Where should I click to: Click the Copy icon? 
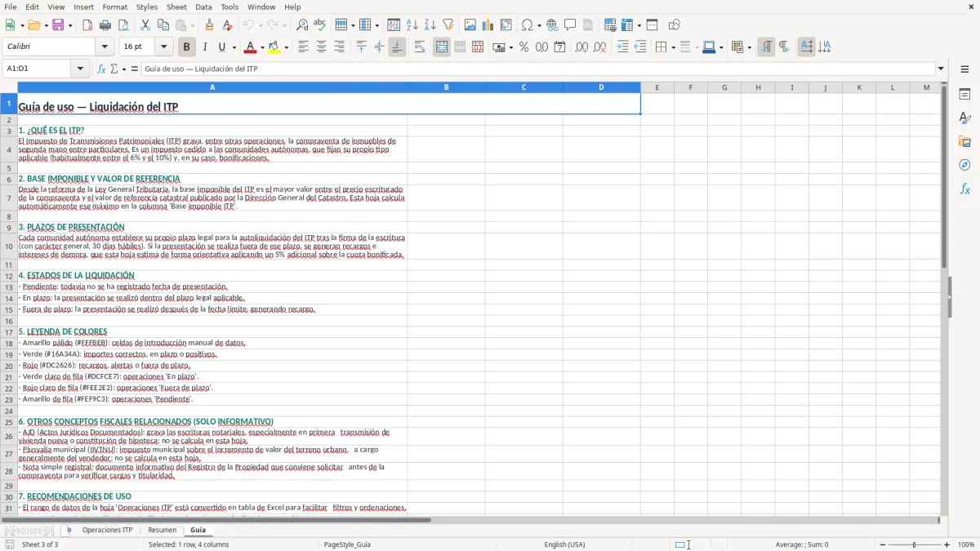pyautogui.click(x=163, y=25)
